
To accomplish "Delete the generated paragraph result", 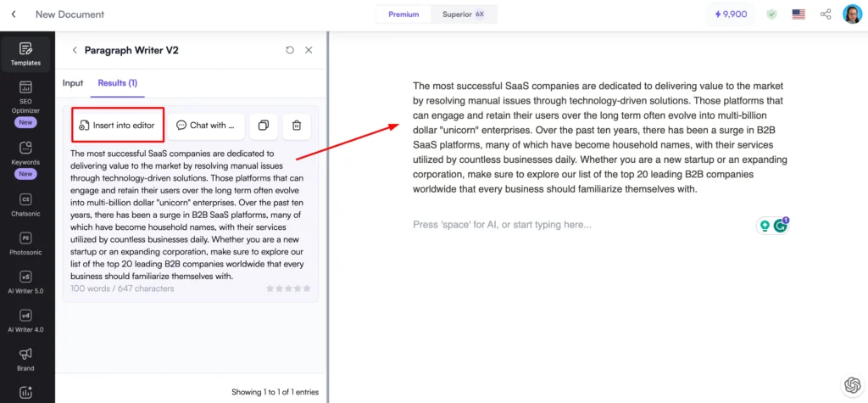I will (x=297, y=126).
